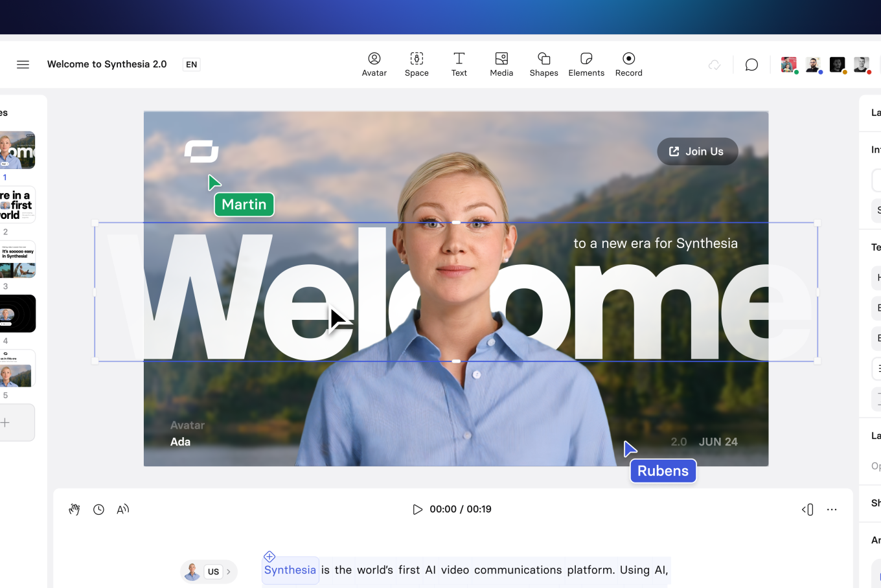Add a pause using the clock icon

click(x=98, y=510)
